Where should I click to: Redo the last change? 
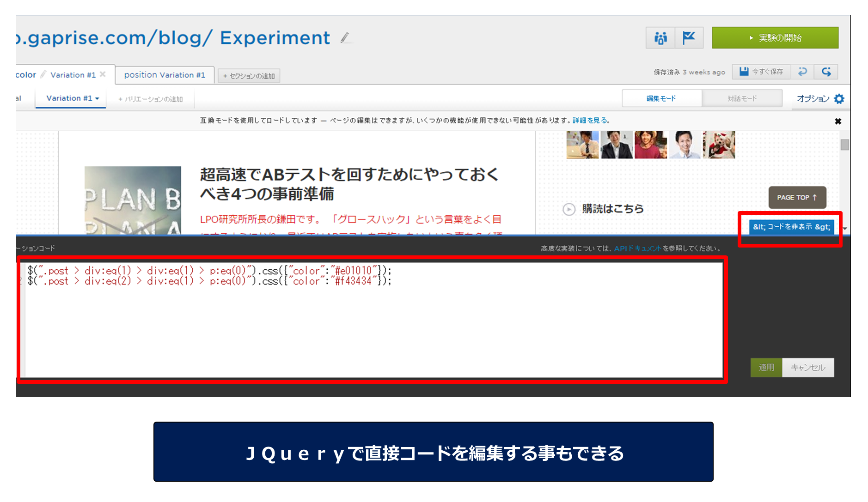(826, 72)
